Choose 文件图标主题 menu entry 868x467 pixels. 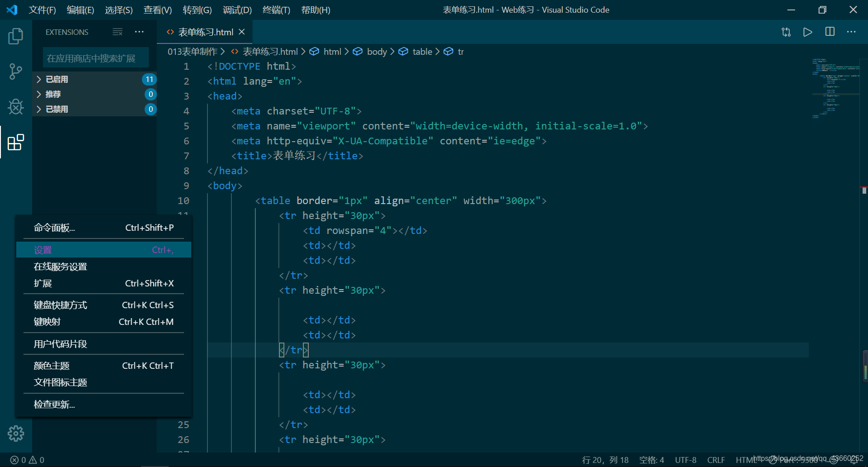(104, 382)
